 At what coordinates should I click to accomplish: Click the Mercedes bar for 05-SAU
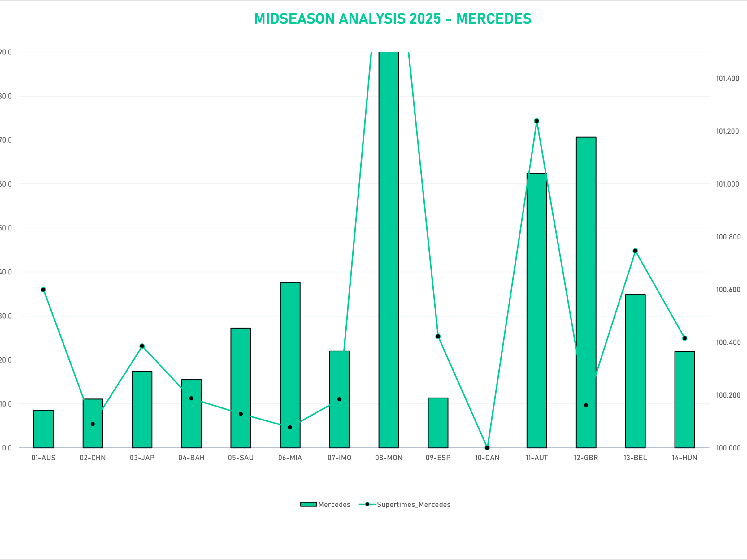coord(241,388)
